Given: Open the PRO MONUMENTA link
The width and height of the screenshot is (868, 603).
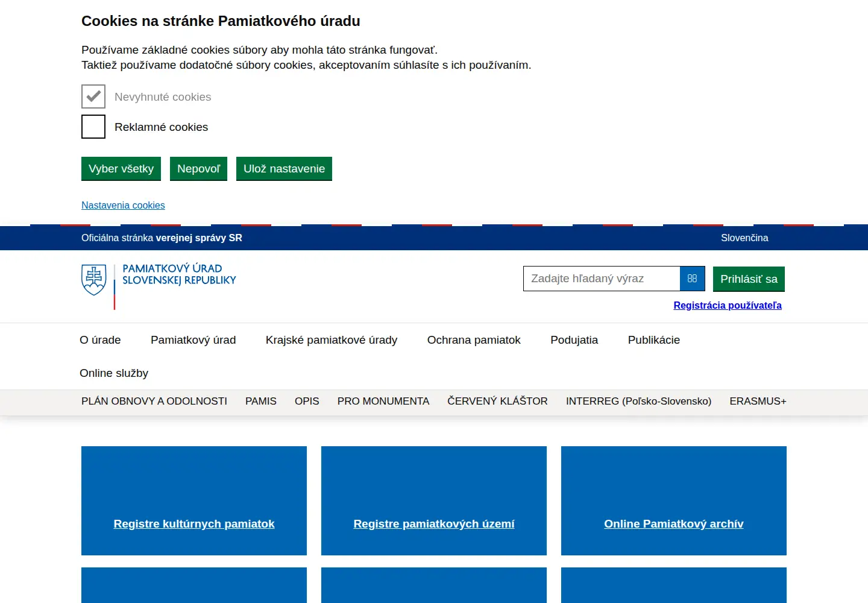Looking at the screenshot, I should pyautogui.click(x=383, y=401).
